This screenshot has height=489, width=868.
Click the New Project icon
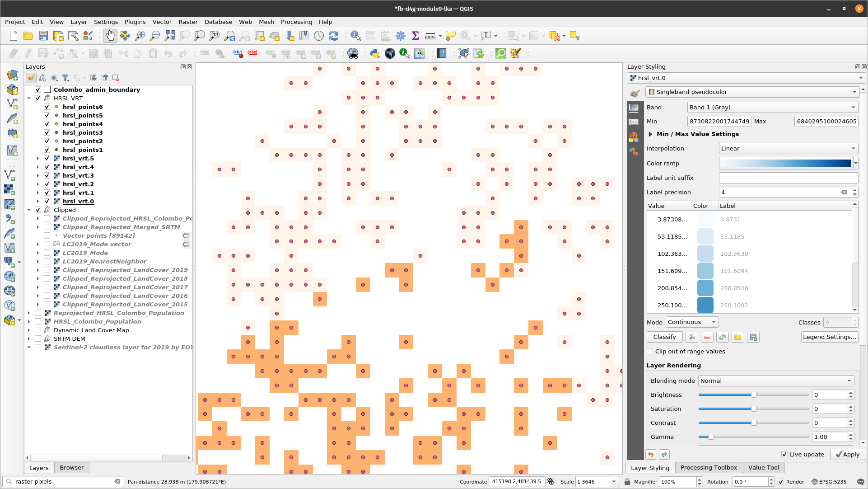coord(14,36)
